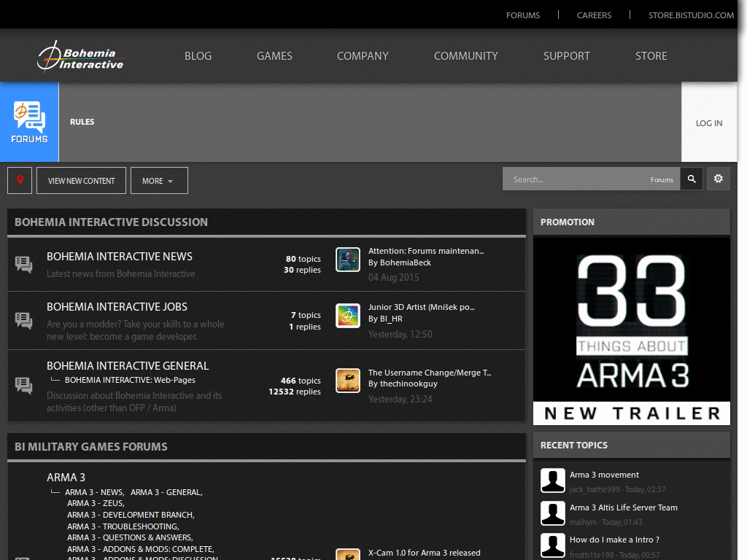Screen dimensions: 747x560
Task: Open the BLOG menu
Action: pos(198,56)
